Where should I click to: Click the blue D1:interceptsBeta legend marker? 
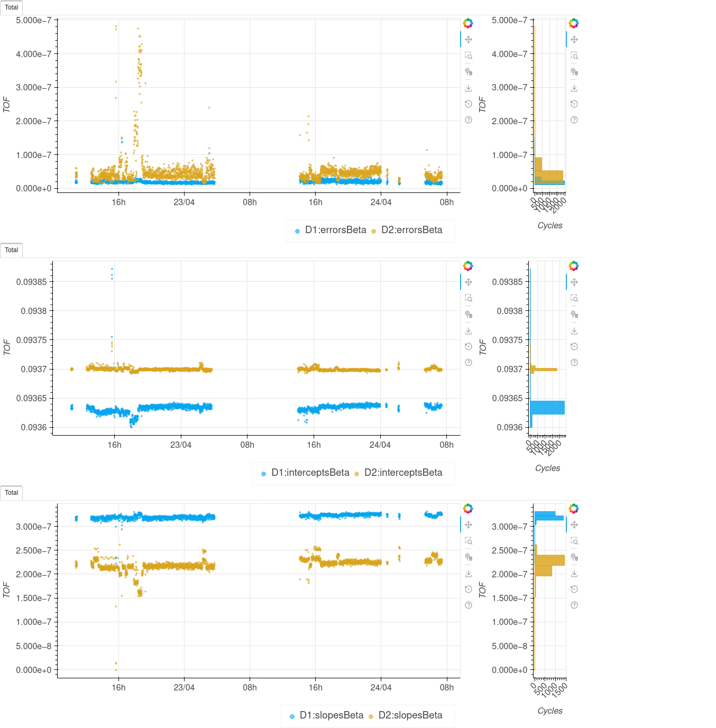coord(263,474)
